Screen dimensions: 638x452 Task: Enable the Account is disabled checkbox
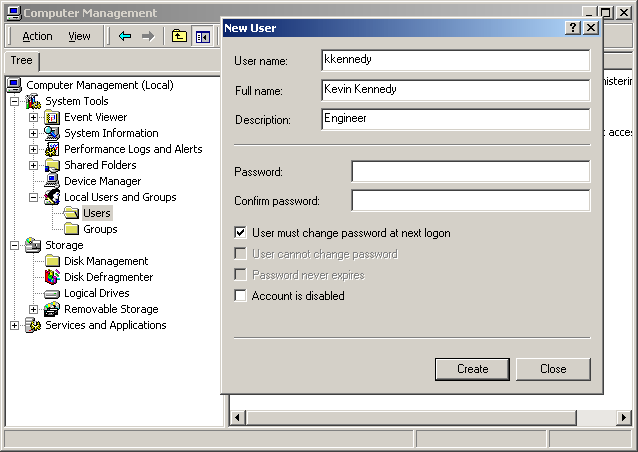[x=240, y=296]
